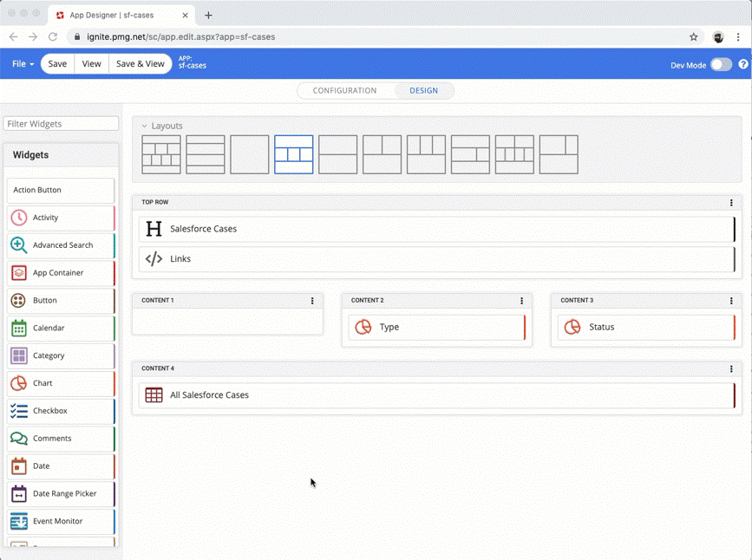752x560 pixels.
Task: Select the Links widget row
Action: (437, 259)
